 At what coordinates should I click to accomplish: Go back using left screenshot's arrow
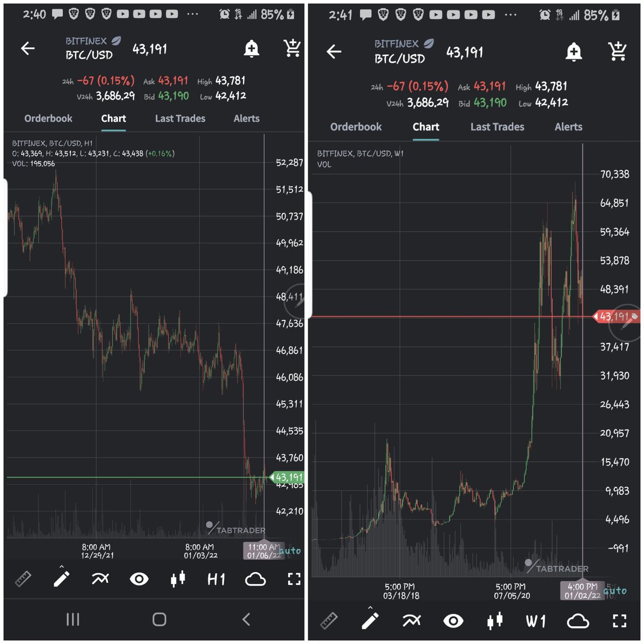pos(27,49)
